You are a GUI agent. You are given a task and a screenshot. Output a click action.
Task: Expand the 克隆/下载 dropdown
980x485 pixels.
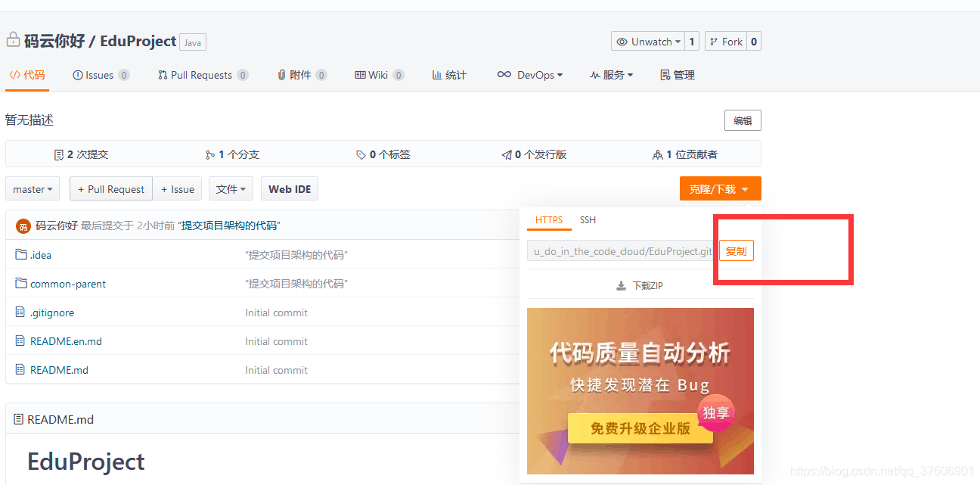tap(719, 188)
